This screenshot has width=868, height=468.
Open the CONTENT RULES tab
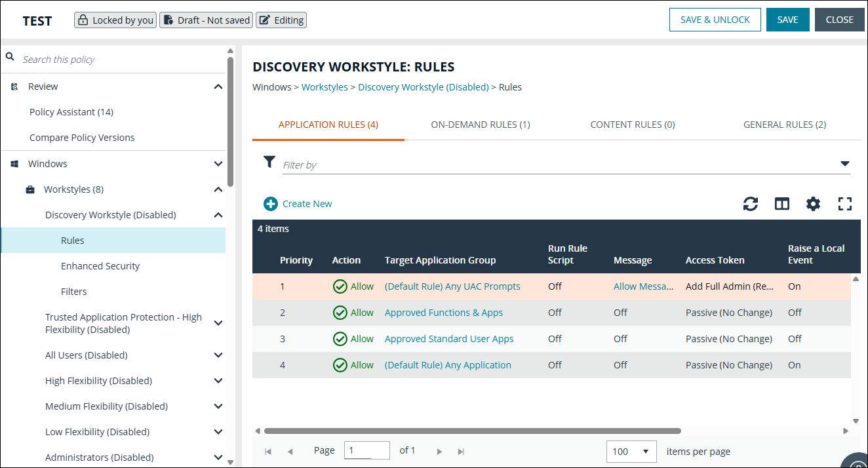(x=632, y=125)
